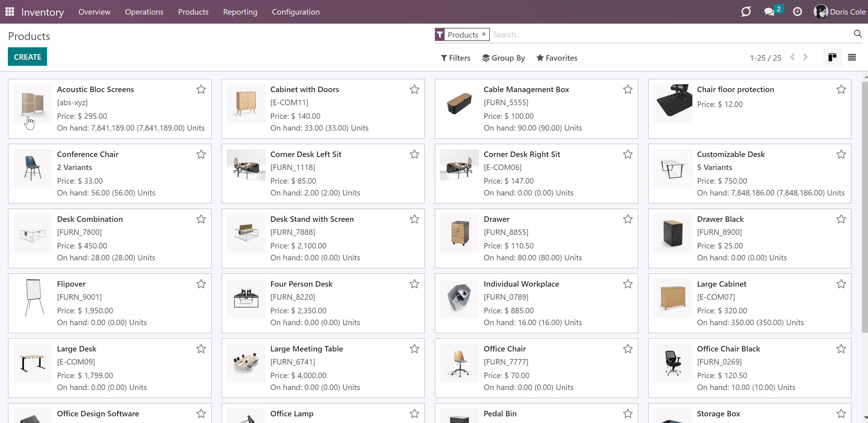The height and width of the screenshot is (423, 868).
Task: Toggle favorite star on Pedal Bin
Action: [628, 414]
